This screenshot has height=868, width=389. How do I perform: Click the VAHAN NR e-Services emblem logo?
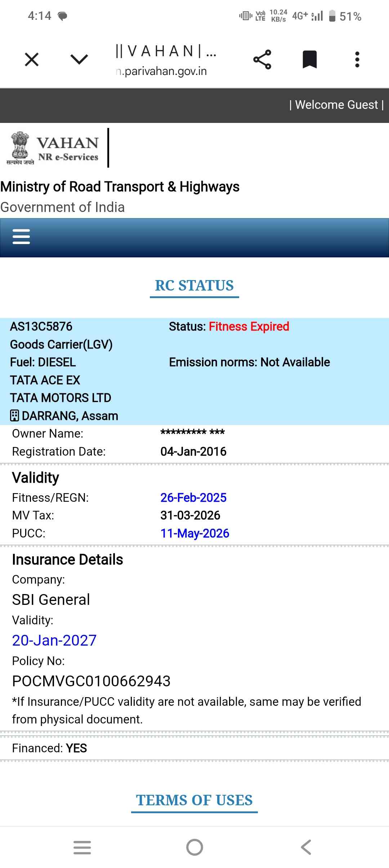53,149
